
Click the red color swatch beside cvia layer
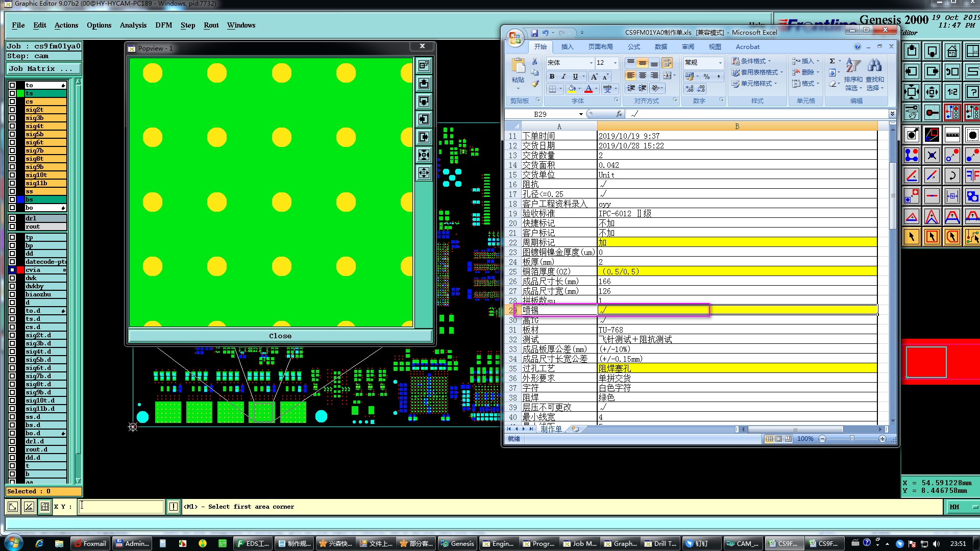pyautogui.click(x=20, y=270)
